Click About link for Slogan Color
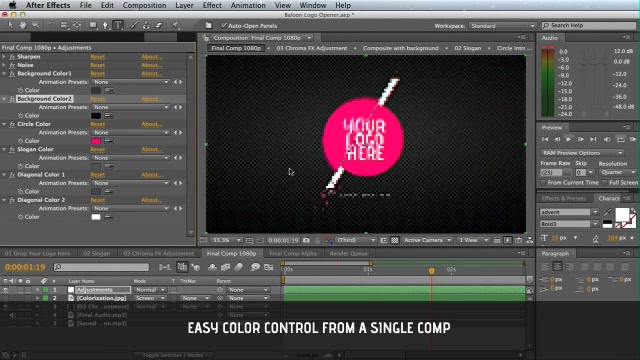640x360 pixels. 151,149
